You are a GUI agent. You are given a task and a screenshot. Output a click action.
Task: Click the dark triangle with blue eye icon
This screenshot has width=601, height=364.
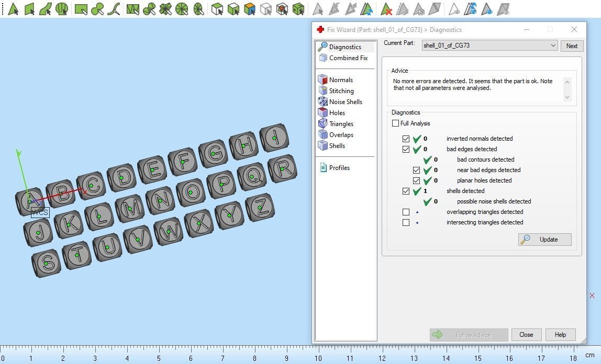pyautogui.click(x=487, y=9)
